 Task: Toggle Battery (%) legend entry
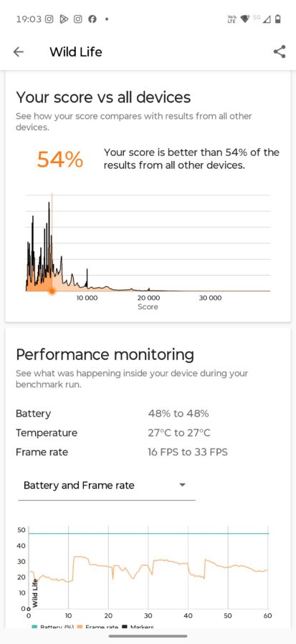coord(48,627)
